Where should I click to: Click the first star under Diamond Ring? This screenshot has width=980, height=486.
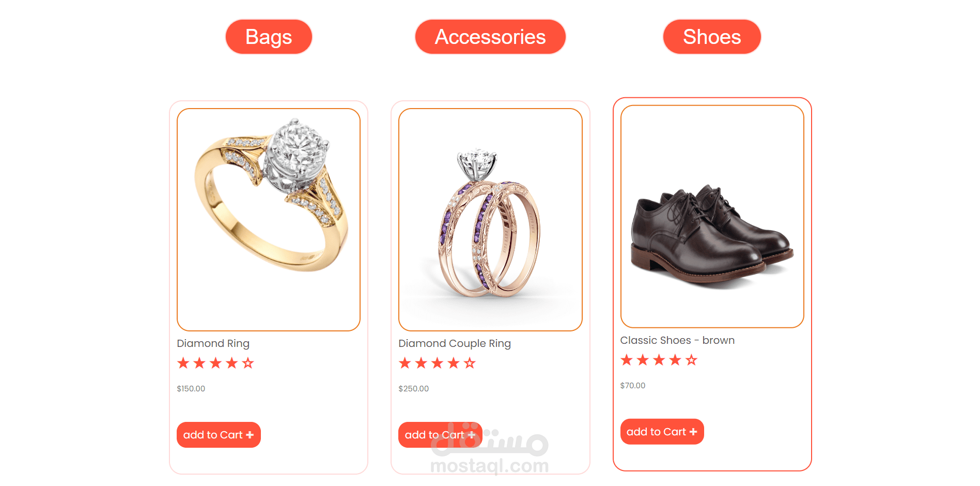coord(183,363)
